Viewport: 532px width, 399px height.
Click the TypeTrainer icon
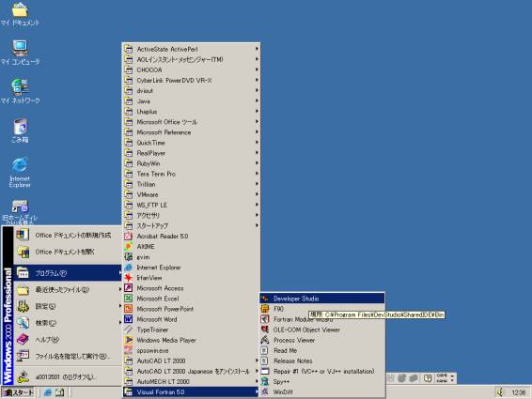tap(128, 330)
